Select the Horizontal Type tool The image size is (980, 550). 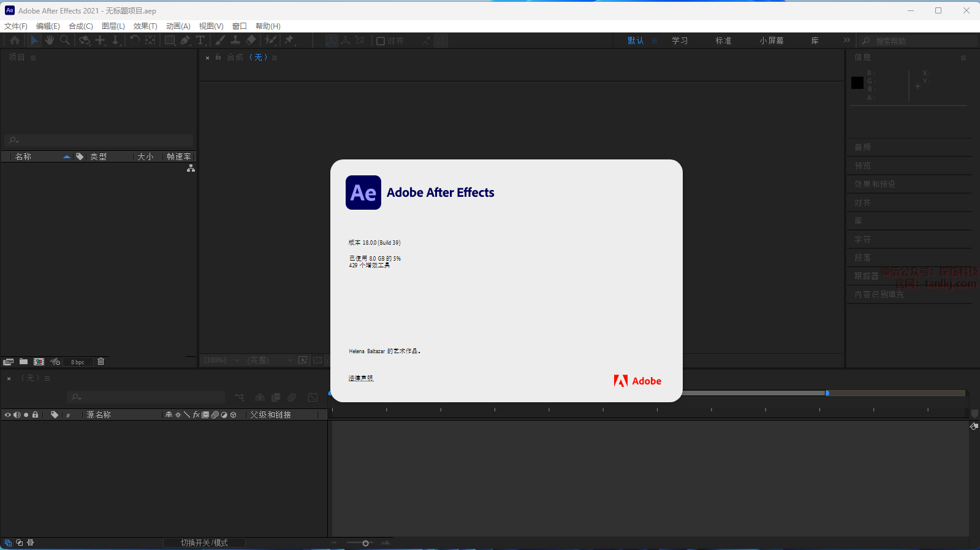tap(200, 40)
